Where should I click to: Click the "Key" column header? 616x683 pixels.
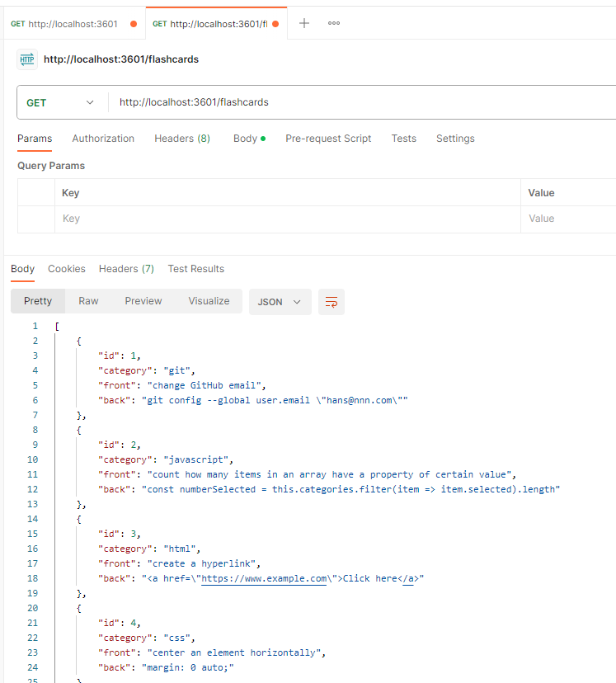coord(71,193)
